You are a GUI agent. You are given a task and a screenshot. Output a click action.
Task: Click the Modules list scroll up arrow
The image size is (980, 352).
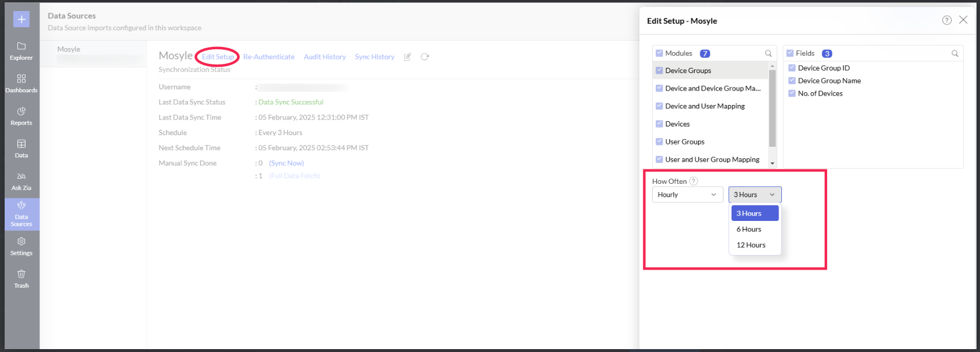(772, 66)
